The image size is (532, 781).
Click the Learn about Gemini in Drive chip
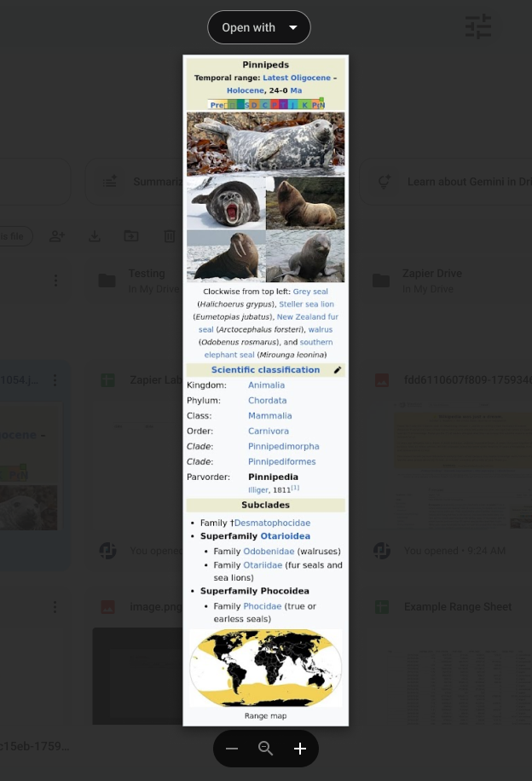pos(446,182)
